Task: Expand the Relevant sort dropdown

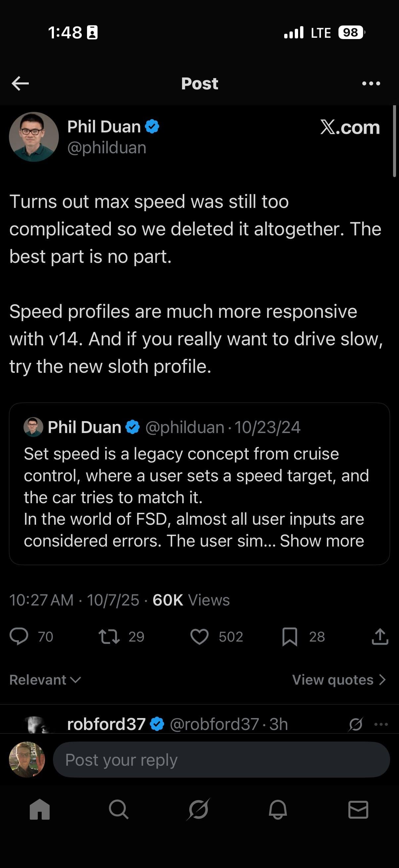Action: click(45, 680)
